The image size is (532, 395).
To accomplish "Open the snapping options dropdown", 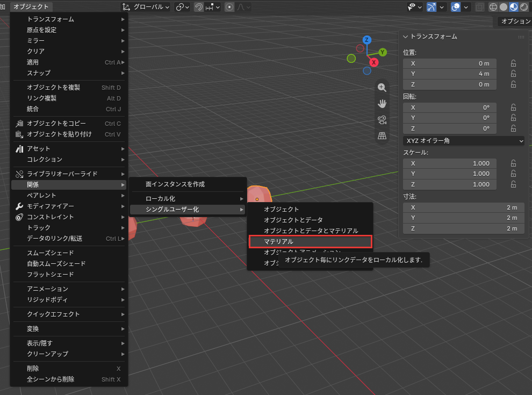I will 213,7.
